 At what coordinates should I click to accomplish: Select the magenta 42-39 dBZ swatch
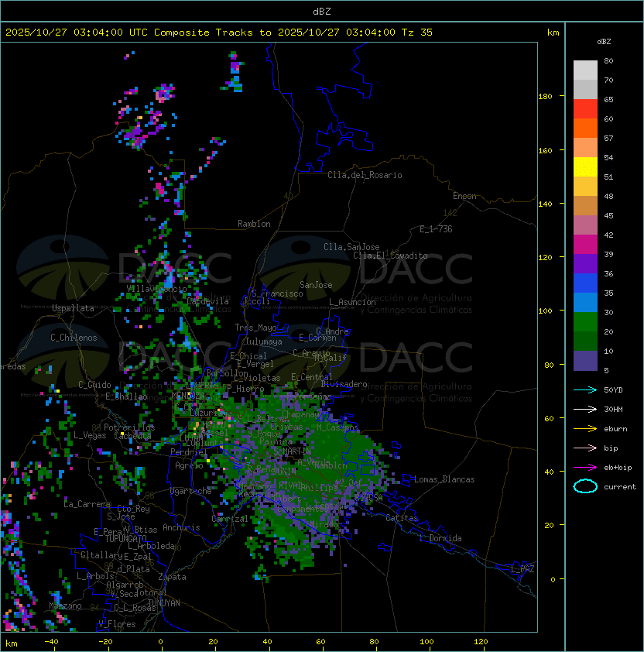[585, 245]
